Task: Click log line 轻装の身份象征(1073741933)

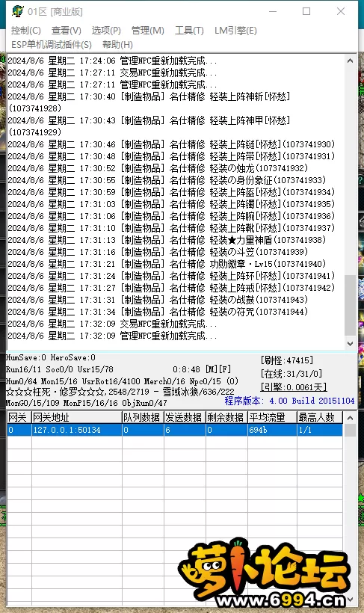Action: [x=167, y=180]
